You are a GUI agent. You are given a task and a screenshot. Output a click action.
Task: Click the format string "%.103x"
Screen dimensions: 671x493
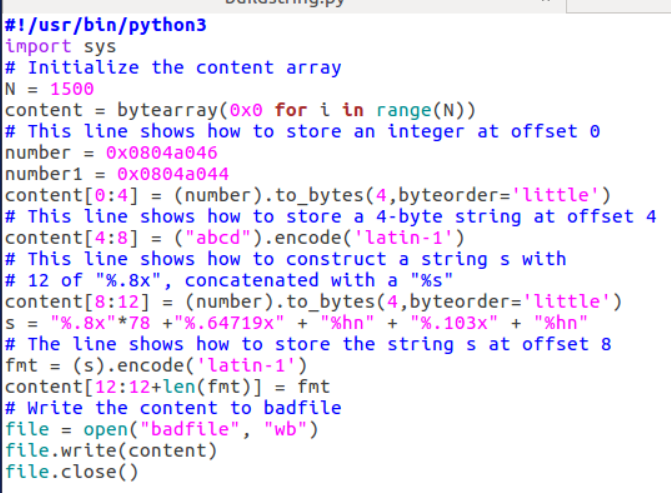[454, 323]
